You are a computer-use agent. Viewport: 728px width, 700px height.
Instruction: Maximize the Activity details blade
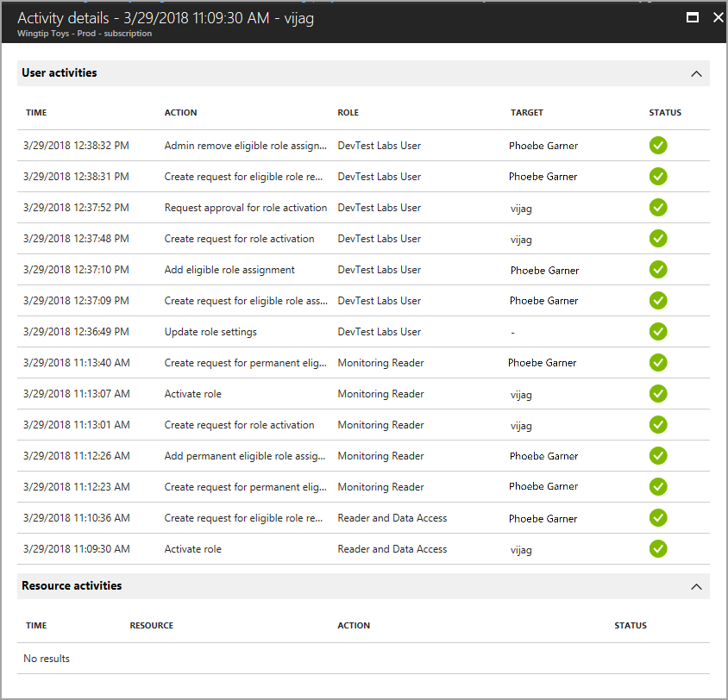pyautogui.click(x=693, y=17)
